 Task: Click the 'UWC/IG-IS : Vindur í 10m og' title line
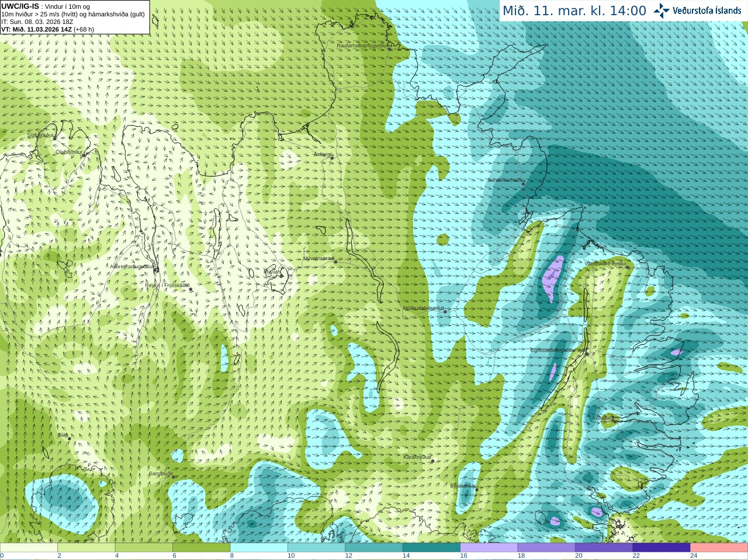pyautogui.click(x=46, y=6)
